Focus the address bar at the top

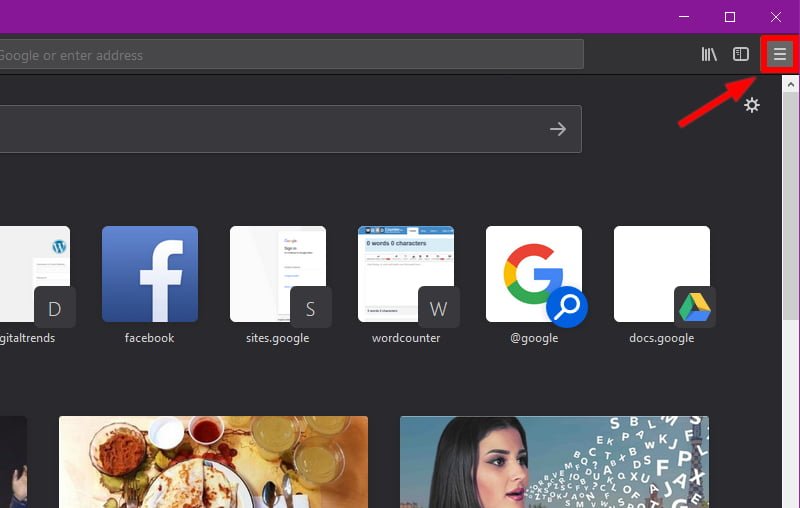point(290,55)
